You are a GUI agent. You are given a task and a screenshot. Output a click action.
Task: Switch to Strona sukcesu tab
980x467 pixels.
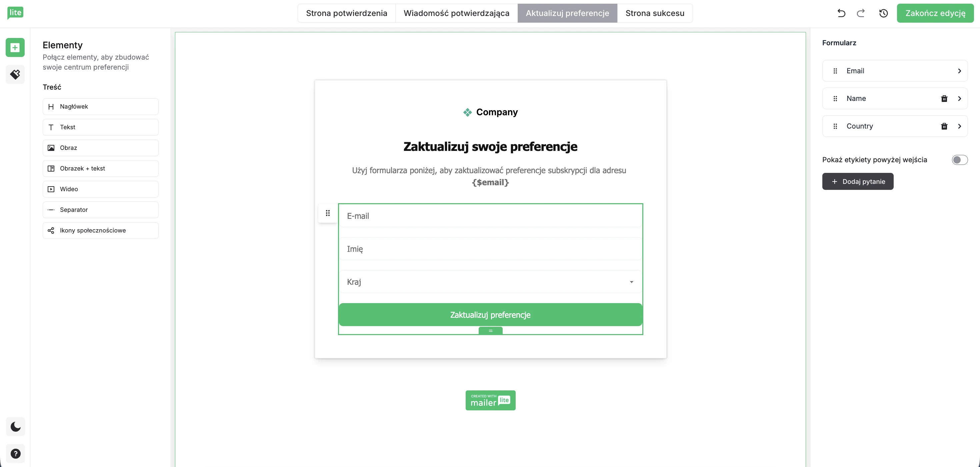tap(655, 13)
